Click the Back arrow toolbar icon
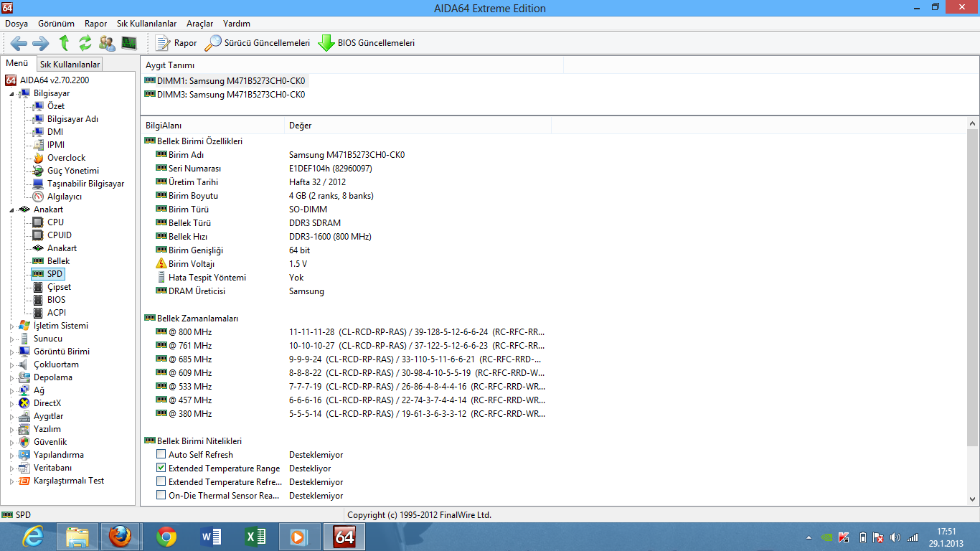Viewport: 980px width, 551px height. (x=19, y=43)
